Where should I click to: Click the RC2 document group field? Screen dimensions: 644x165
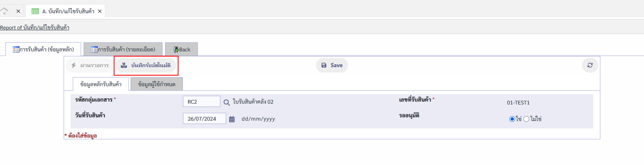(202, 102)
